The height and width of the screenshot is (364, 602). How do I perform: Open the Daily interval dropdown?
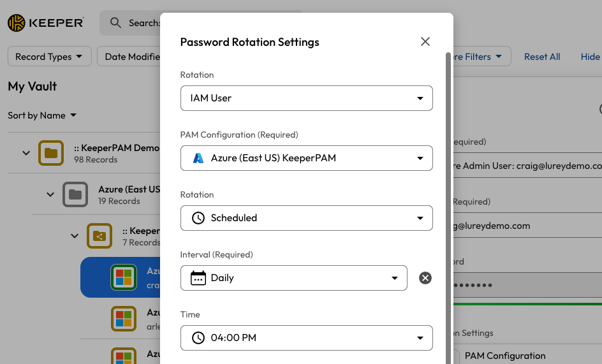(x=293, y=278)
